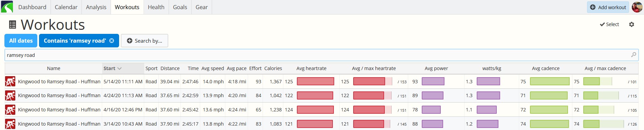Open the Search by... dropdown
This screenshot has width=644, height=130.
pyautogui.click(x=145, y=41)
